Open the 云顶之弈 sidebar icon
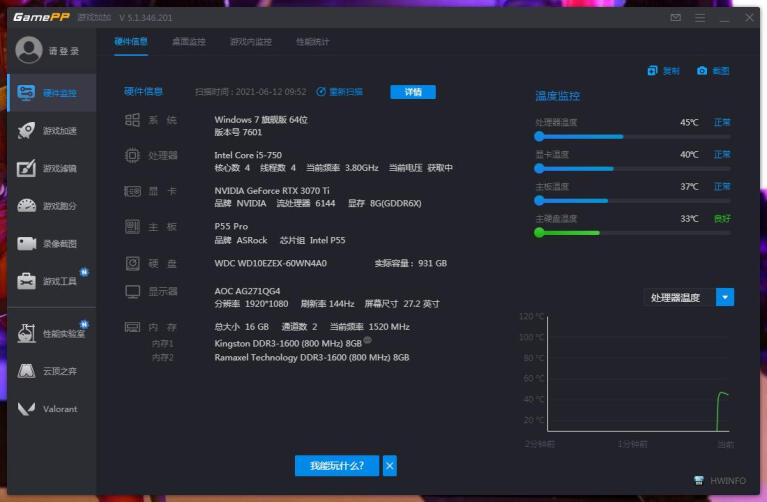Image resolution: width=767 pixels, height=502 pixels. 26,371
